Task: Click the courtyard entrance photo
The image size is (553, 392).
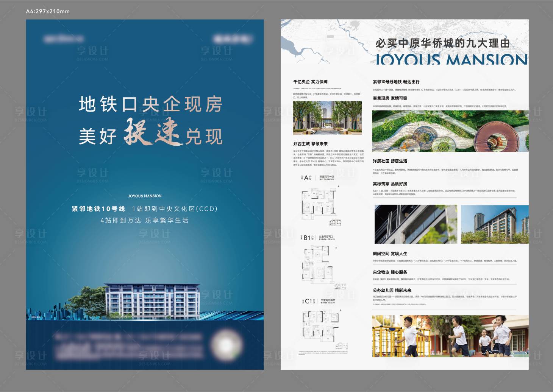Action: click(327, 118)
